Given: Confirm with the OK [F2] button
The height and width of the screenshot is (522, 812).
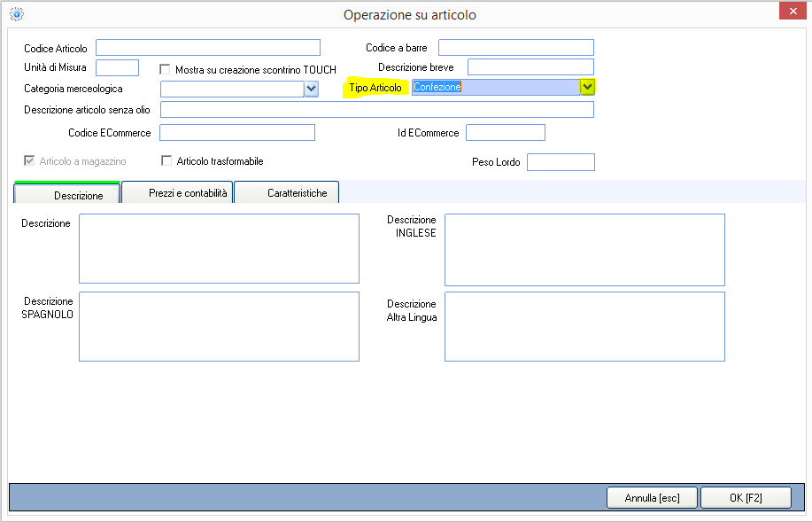Looking at the screenshot, I should [x=746, y=498].
